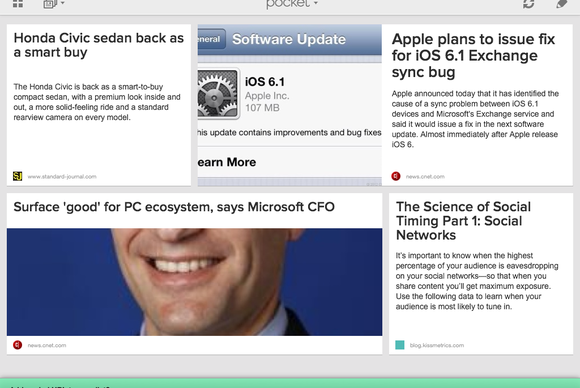Open The Science of Social Timing headline

463,221
